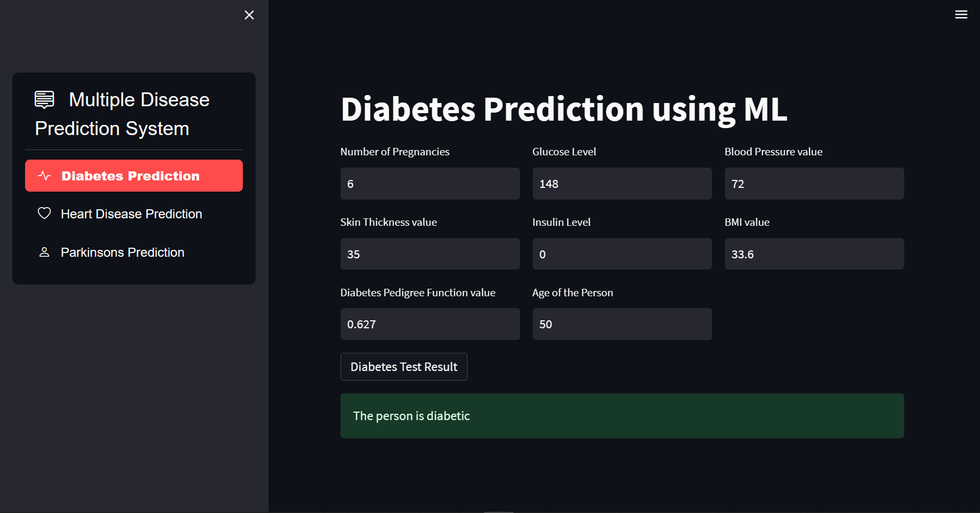
Task: Open the Parkinsons Prediction section
Action: [122, 252]
